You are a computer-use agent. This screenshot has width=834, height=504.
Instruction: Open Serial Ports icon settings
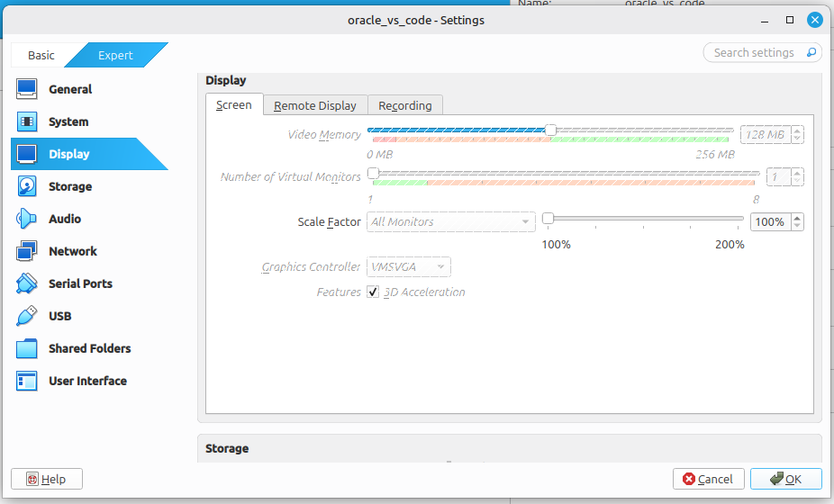coord(27,283)
